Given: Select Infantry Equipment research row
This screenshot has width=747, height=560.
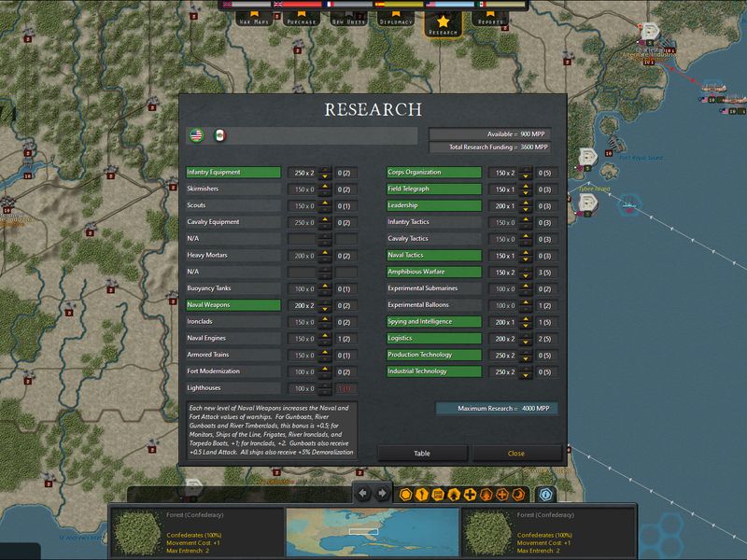Looking at the screenshot, I should [233, 173].
